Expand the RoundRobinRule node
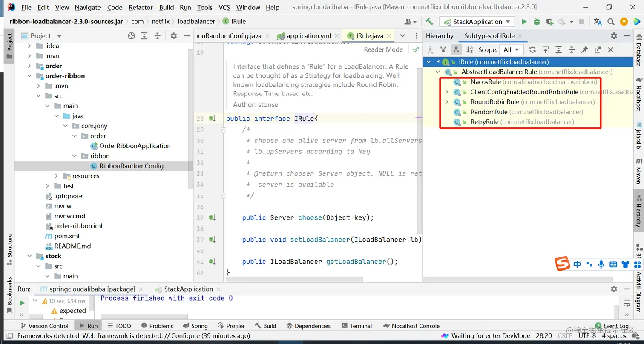 [446, 102]
